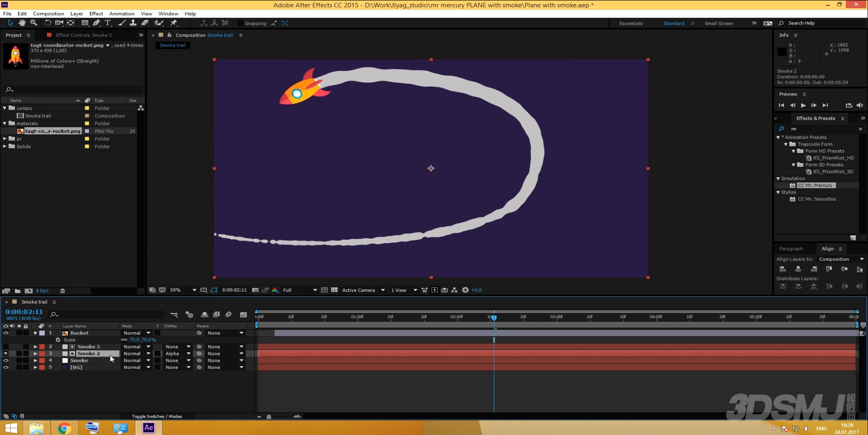Image resolution: width=868 pixels, height=435 pixels.
Task: Open Rocket layer blending mode dropdown
Action: pos(137,333)
